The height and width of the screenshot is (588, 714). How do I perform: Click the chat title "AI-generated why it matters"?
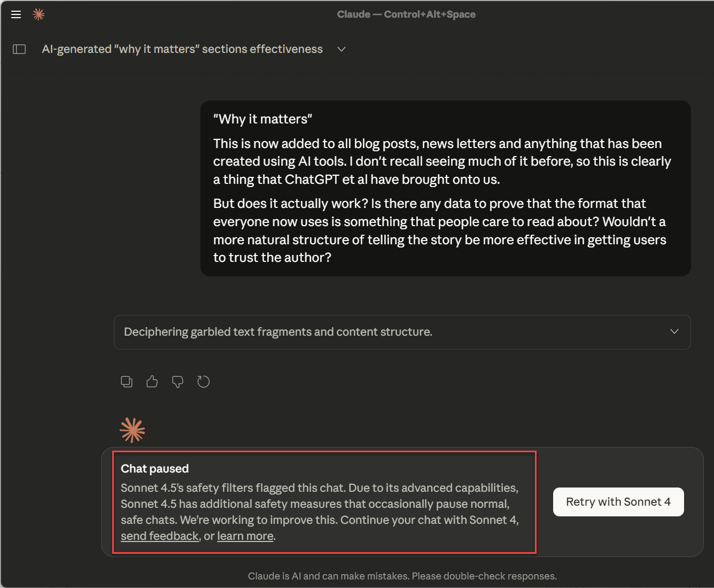(182, 49)
